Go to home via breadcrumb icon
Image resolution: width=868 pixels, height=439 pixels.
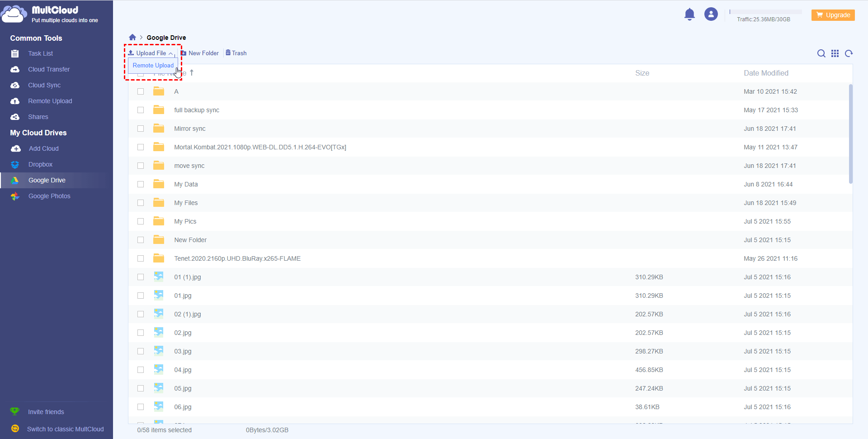coord(132,37)
